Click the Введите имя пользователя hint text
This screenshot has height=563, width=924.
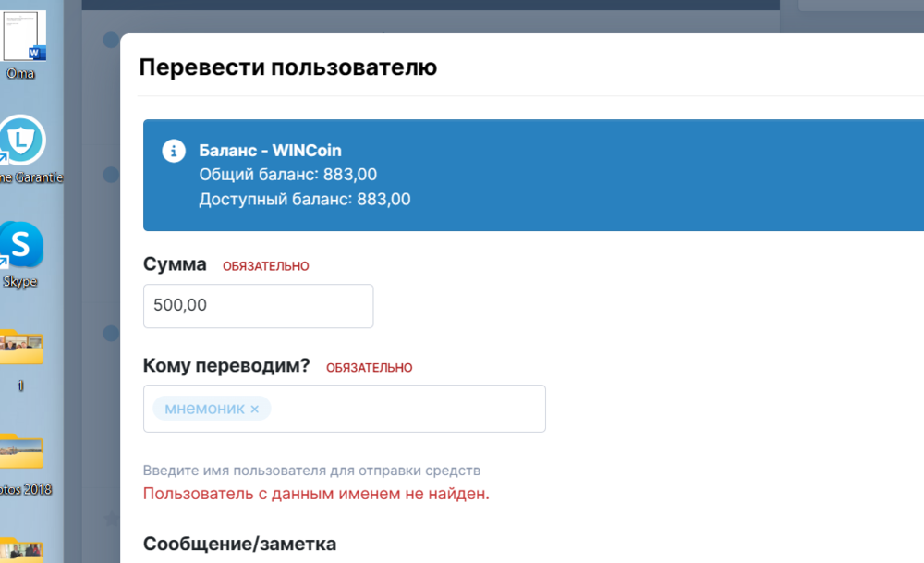(311, 471)
